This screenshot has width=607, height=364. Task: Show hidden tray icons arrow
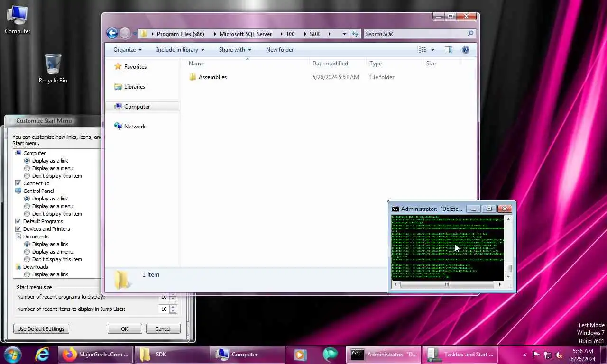pyautogui.click(x=524, y=355)
